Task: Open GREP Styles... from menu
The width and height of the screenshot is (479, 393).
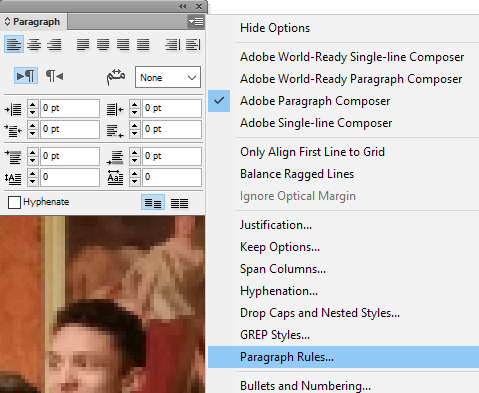Action: [275, 335]
